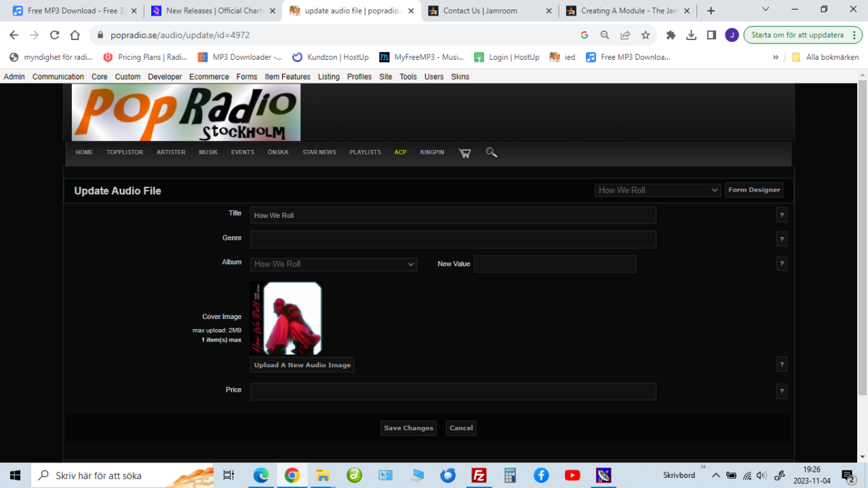Click the help icon beside Price field
This screenshot has height=488, width=868.
(x=781, y=392)
